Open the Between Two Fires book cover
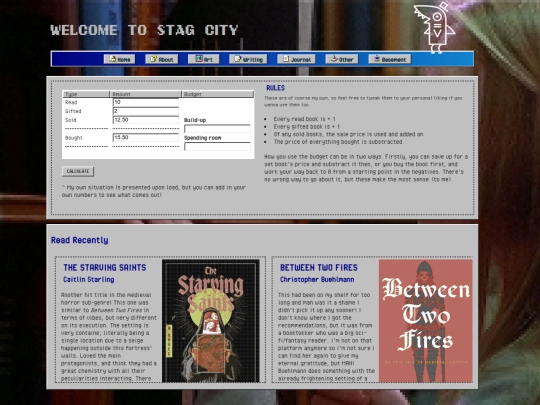The height and width of the screenshot is (405, 540). point(426,321)
